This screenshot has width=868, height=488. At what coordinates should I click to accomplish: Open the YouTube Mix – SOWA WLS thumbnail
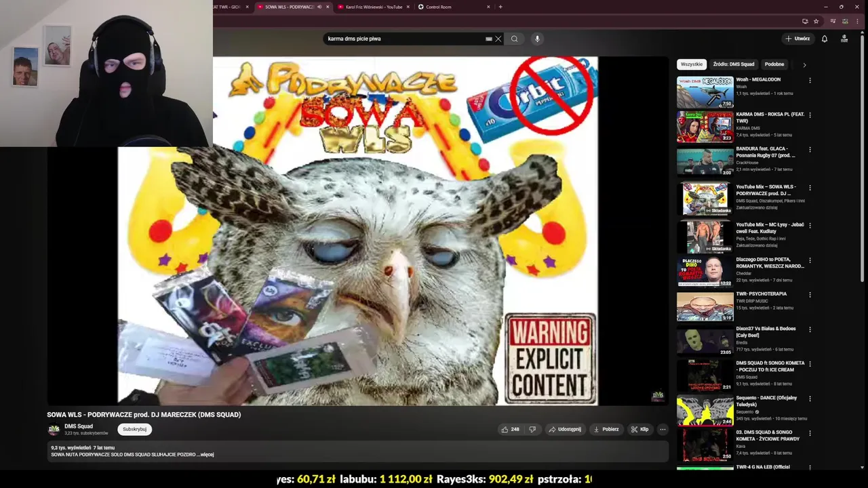point(705,199)
